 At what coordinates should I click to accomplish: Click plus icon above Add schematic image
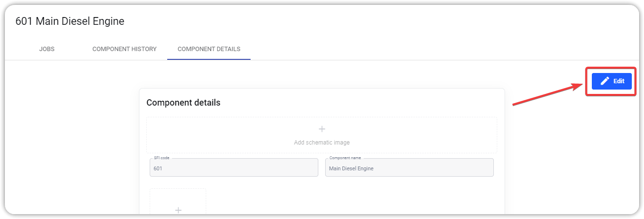pyautogui.click(x=322, y=129)
